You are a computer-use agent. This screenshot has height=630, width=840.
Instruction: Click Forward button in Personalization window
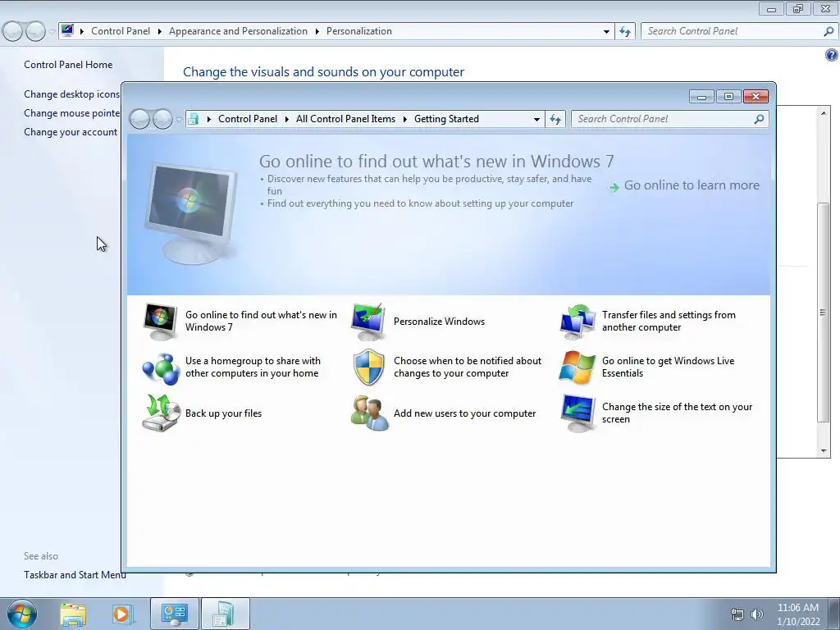tap(35, 31)
